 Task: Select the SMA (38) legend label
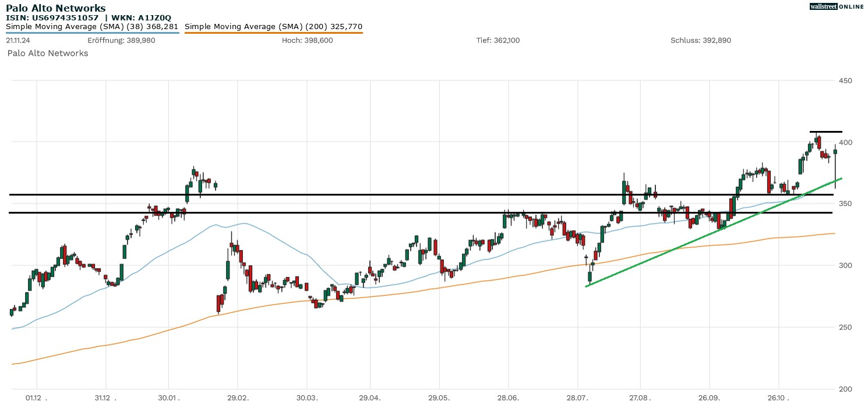[92, 26]
